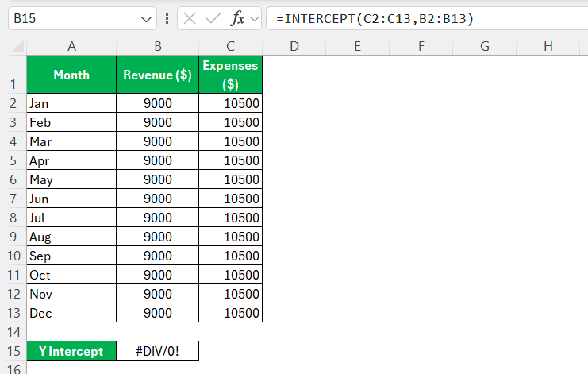Click the formula bar with the INTERCEPT formula
Viewport: 588px width, 374px height.
coord(427,18)
